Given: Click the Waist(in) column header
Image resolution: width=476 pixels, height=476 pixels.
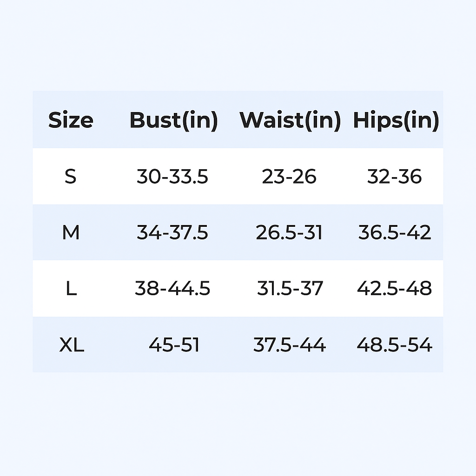Looking at the screenshot, I should pyautogui.click(x=290, y=120).
